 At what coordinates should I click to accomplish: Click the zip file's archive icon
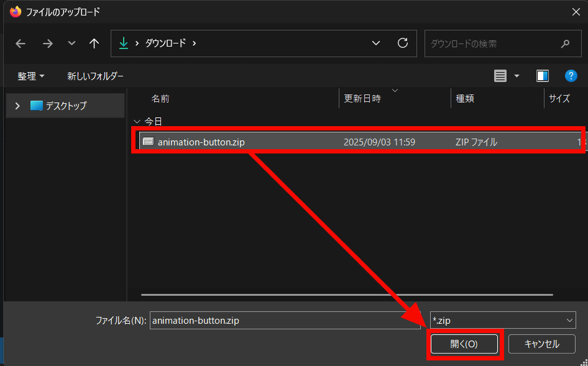pyautogui.click(x=149, y=142)
